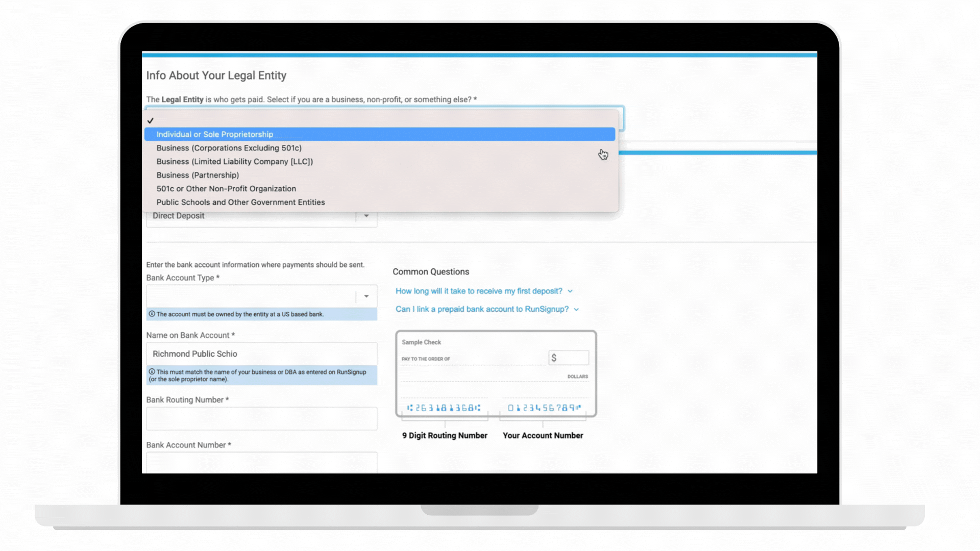Click the Name on Bank Account field
This screenshot has width=980, height=551.
click(x=261, y=354)
